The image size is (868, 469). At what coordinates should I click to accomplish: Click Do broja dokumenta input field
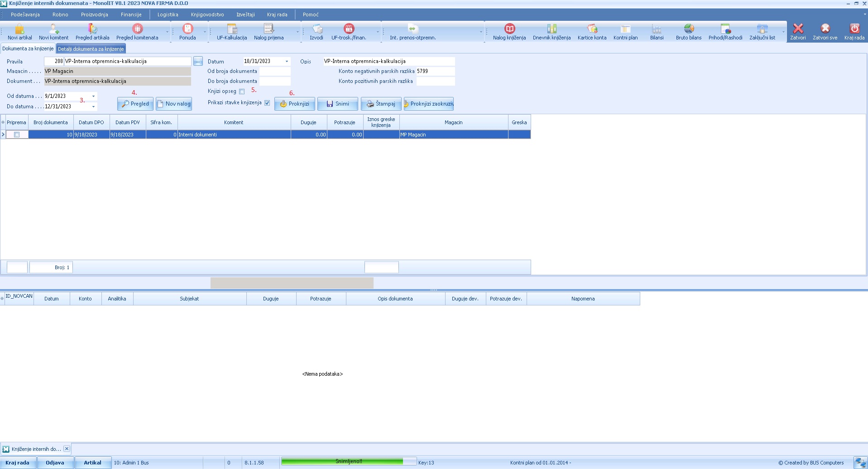pos(275,81)
